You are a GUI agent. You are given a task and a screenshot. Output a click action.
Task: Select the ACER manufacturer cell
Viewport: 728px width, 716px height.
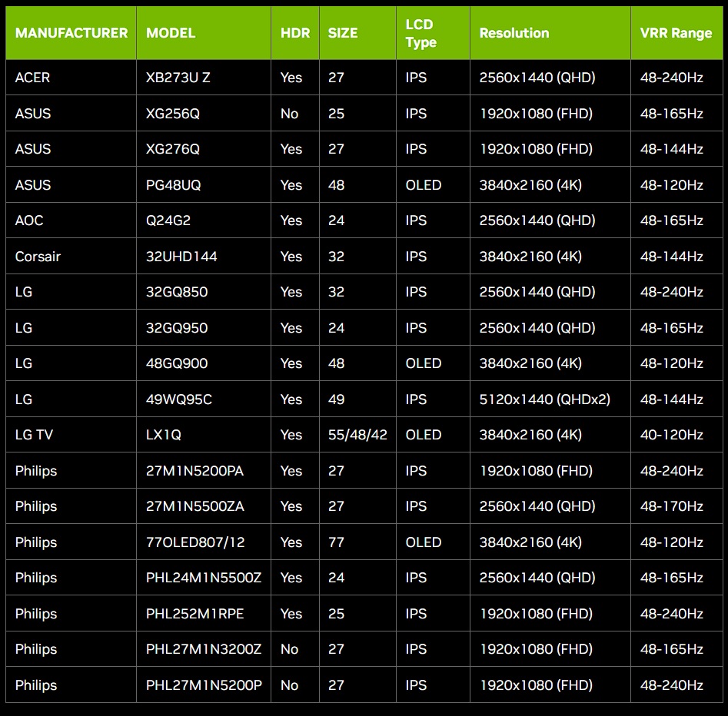click(x=71, y=78)
